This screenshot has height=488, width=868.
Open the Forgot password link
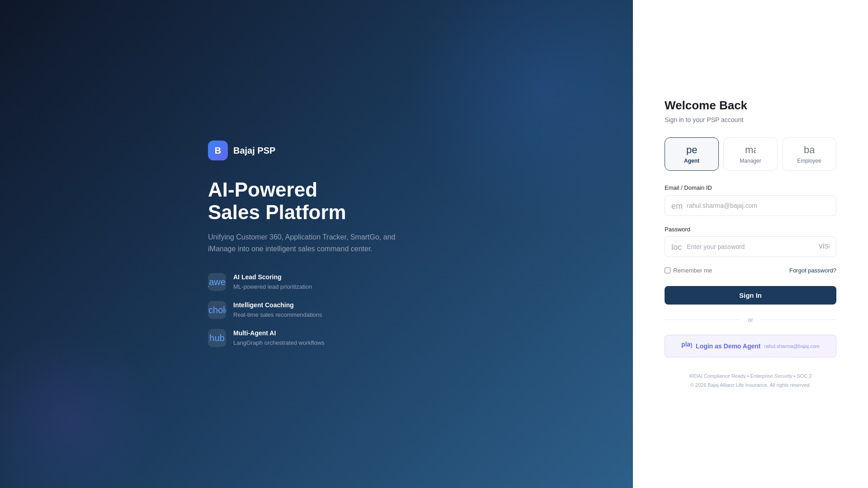(813, 271)
